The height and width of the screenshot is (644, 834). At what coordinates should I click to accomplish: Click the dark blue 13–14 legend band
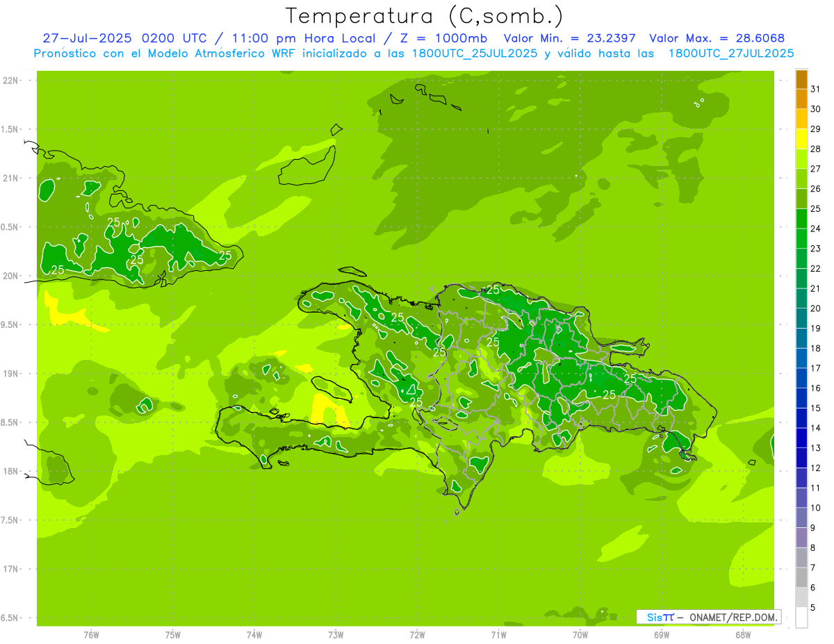coord(801,438)
